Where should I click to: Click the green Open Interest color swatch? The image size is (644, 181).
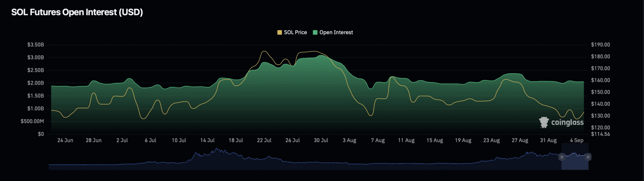[315, 32]
